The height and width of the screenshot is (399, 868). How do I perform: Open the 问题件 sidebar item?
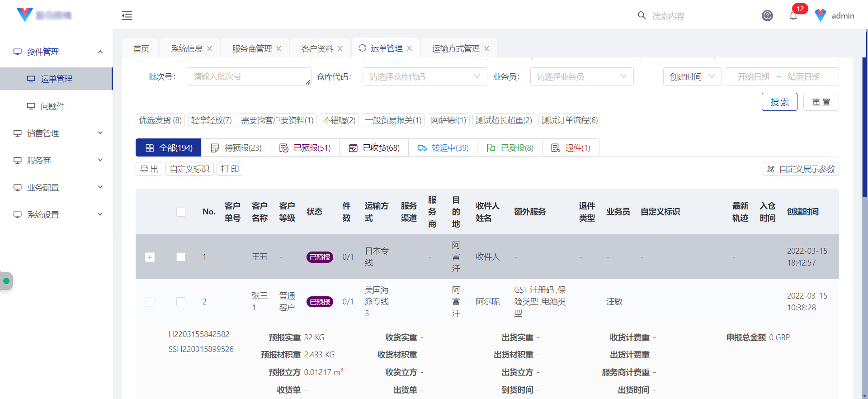click(56, 106)
